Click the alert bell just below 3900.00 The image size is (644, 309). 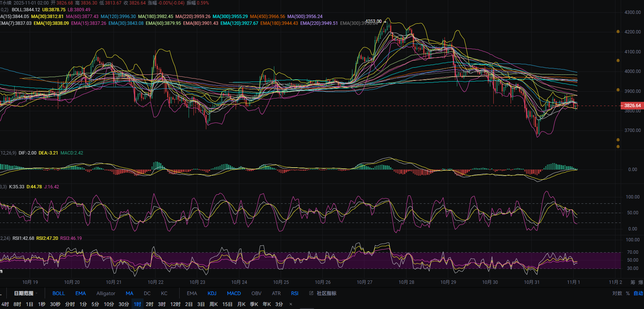coord(618,90)
